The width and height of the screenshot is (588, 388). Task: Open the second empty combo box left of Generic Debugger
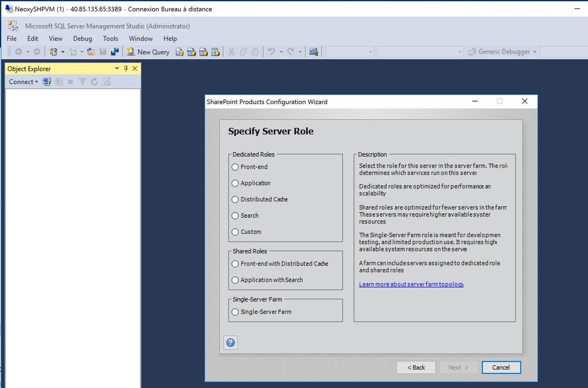coord(420,52)
